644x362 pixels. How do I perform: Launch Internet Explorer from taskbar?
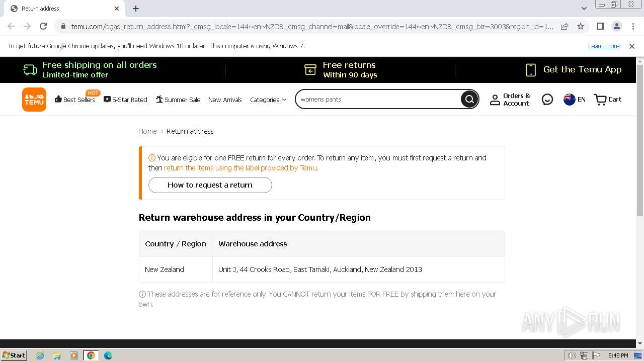click(x=40, y=355)
